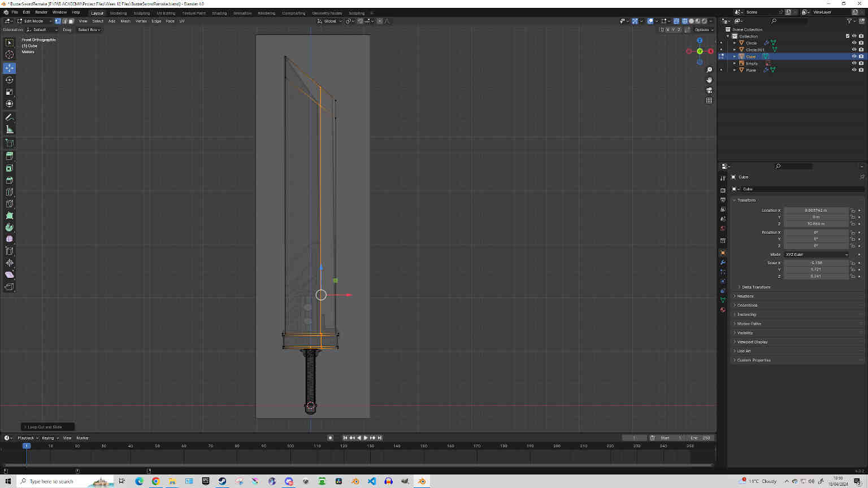Click the Location X value field
Image resolution: width=868 pixels, height=488 pixels.
816,210
